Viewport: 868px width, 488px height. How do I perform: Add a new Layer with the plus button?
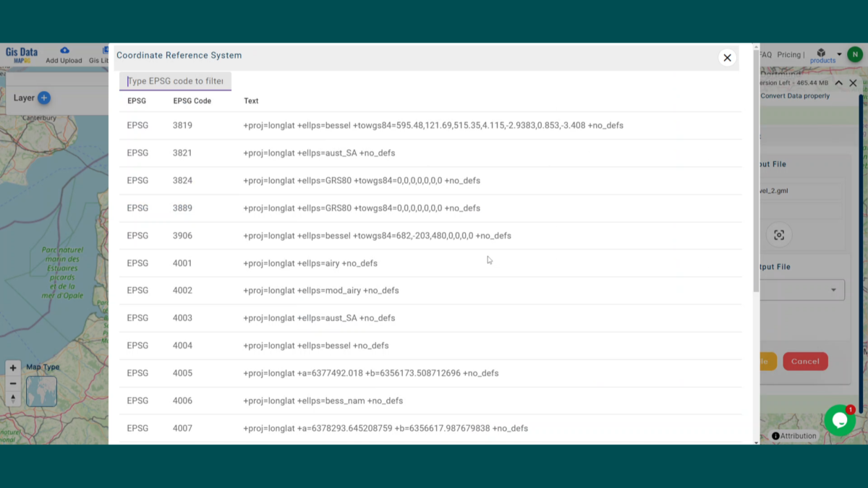(46, 98)
